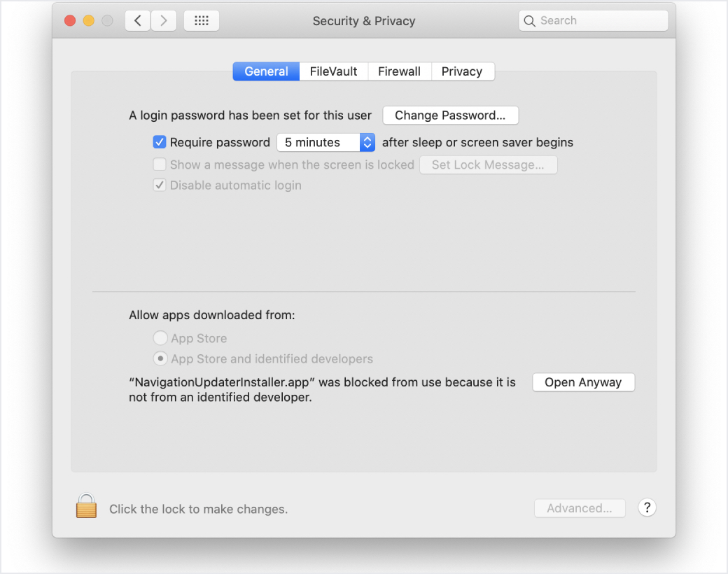Screen dimensions: 728x574
Task: Select the App Store radio button
Action: point(160,338)
